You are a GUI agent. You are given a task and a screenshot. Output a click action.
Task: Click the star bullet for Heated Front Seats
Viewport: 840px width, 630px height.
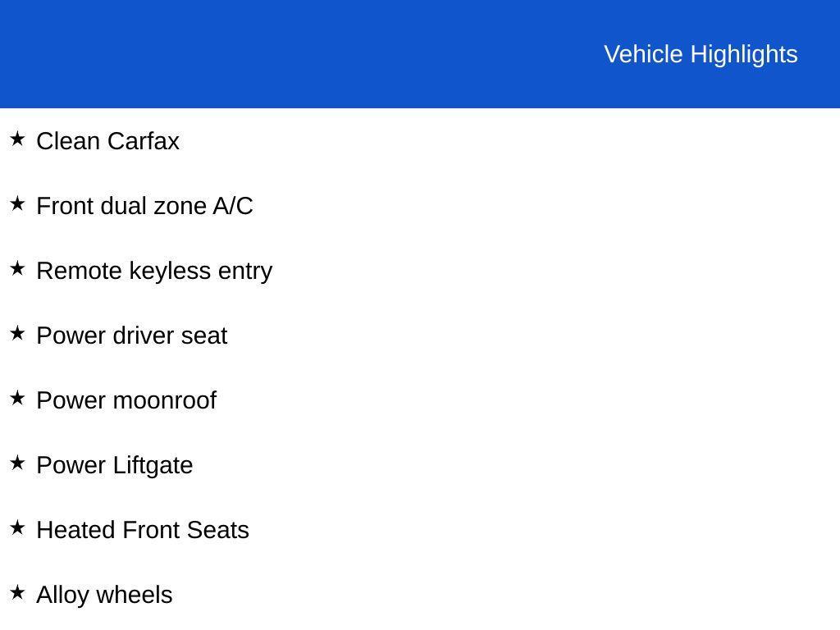tap(17, 528)
